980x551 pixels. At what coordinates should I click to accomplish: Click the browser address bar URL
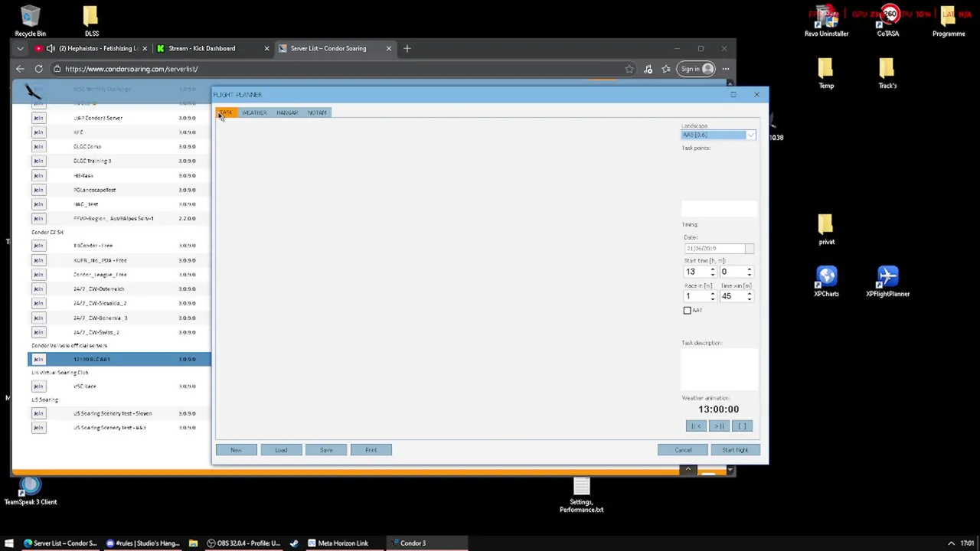pos(131,69)
